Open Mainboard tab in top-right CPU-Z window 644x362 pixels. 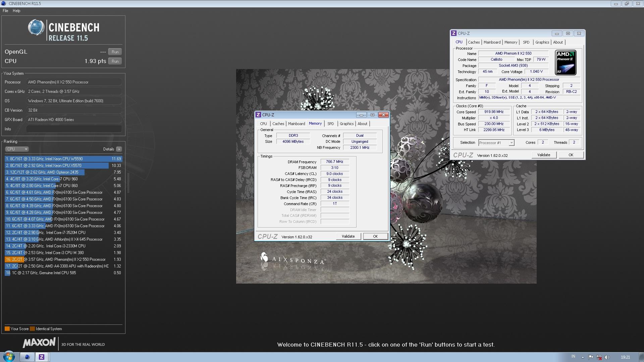(x=492, y=42)
